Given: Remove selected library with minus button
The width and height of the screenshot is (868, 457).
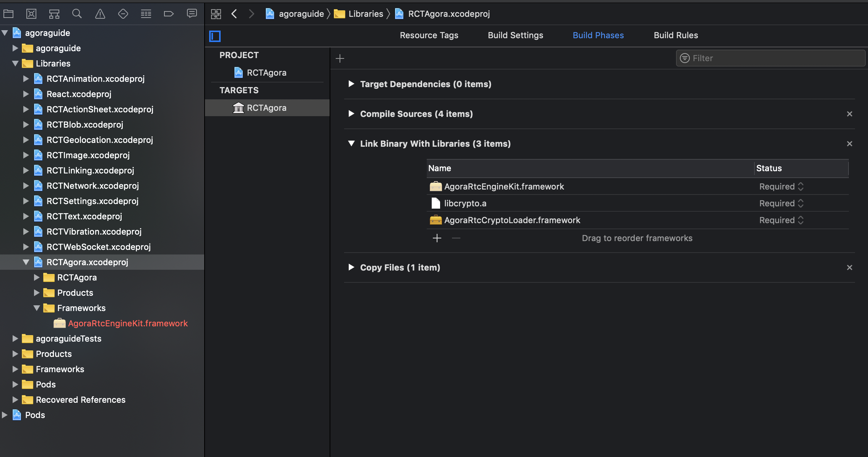Looking at the screenshot, I should point(456,238).
